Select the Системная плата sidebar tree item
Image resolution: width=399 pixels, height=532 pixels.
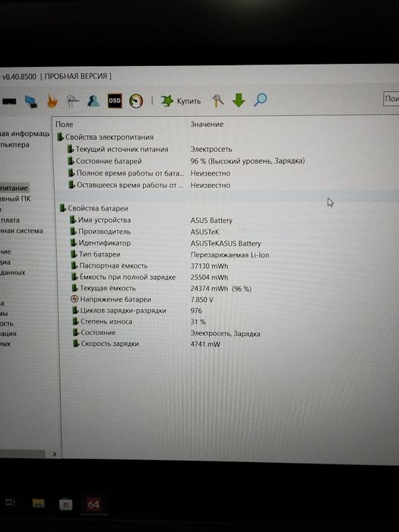(10, 220)
